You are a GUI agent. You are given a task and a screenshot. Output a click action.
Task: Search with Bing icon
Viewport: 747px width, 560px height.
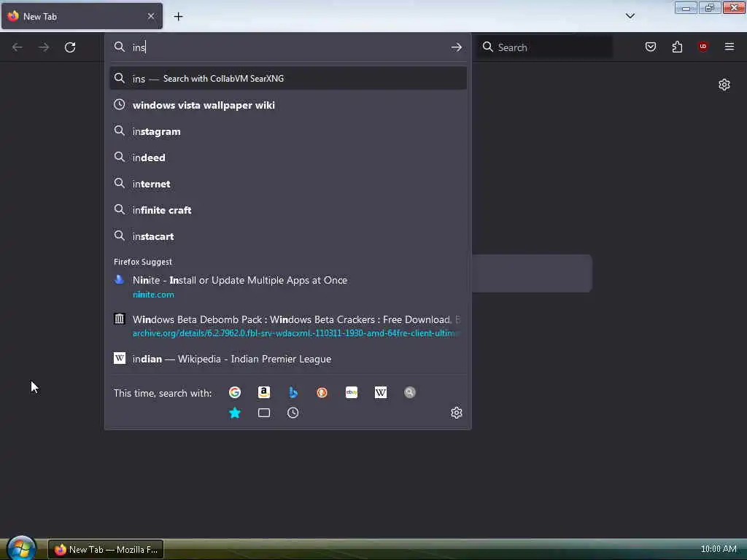tap(293, 392)
